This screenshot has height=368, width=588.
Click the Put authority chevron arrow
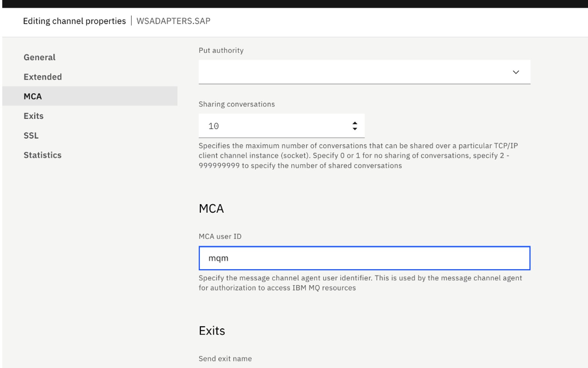tap(516, 72)
